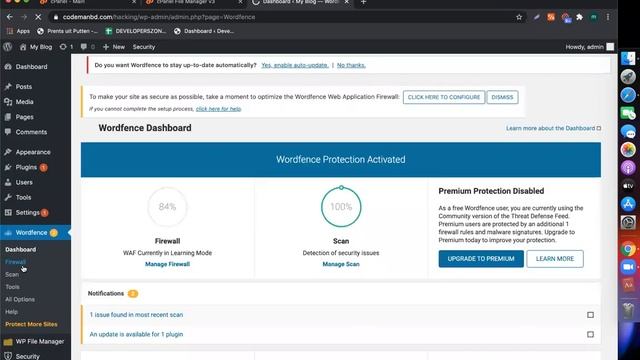Open the Chrome extensions puzzle icon
The height and width of the screenshot is (360, 640).
pos(579,17)
